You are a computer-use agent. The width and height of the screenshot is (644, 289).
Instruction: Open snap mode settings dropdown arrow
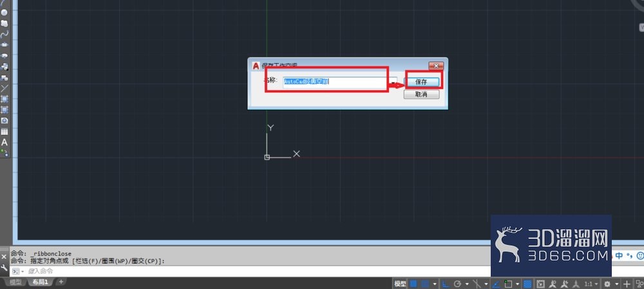(435, 284)
